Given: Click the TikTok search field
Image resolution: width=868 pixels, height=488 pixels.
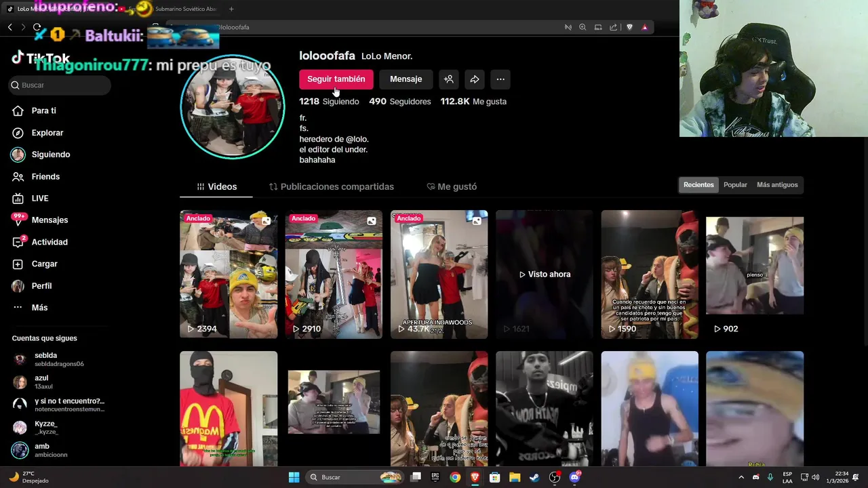Looking at the screenshot, I should (x=60, y=85).
